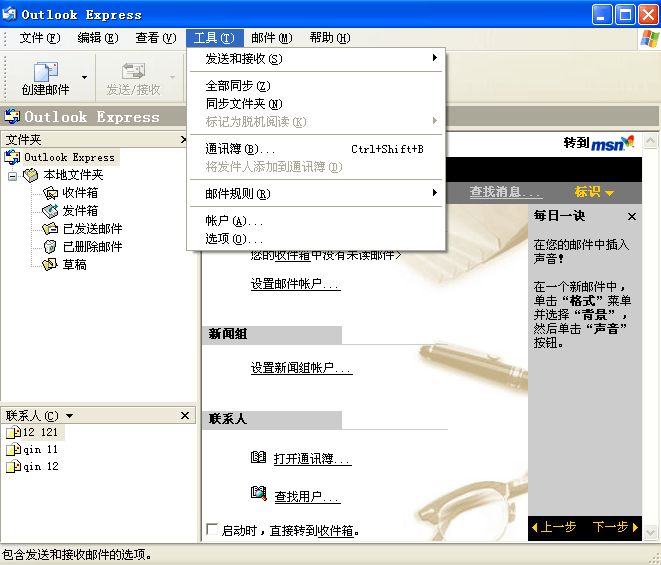Click the Windows flag logo in the menu bar
The image size is (661, 565).
[649, 38]
